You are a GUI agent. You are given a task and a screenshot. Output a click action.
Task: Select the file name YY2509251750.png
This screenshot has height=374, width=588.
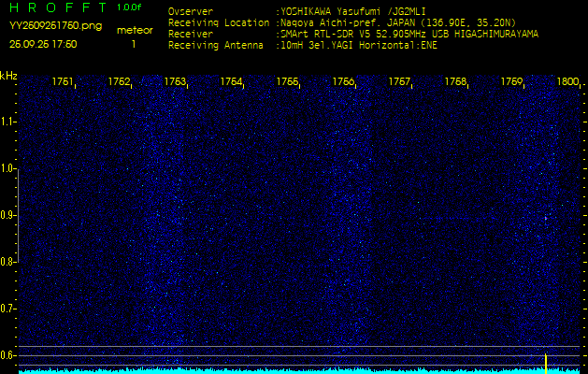[x=55, y=26]
